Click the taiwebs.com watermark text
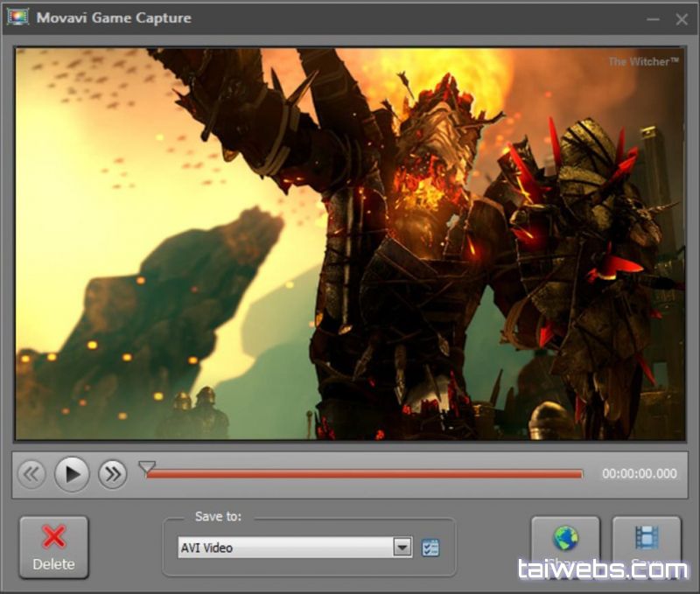 [x=603, y=570]
